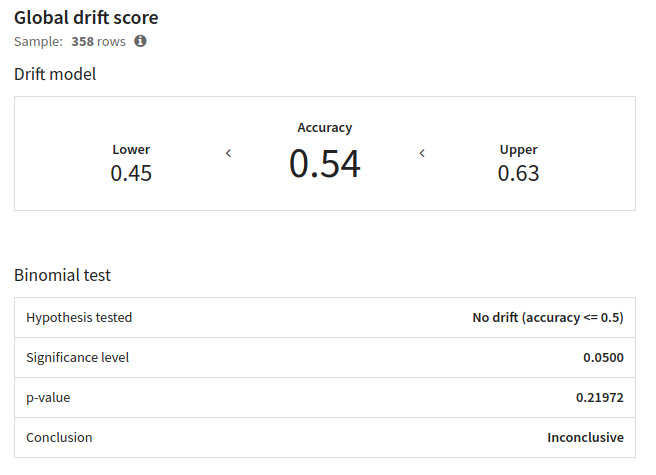656x475 pixels.
Task: Click the less-than sign before Upper
Action: click(422, 153)
